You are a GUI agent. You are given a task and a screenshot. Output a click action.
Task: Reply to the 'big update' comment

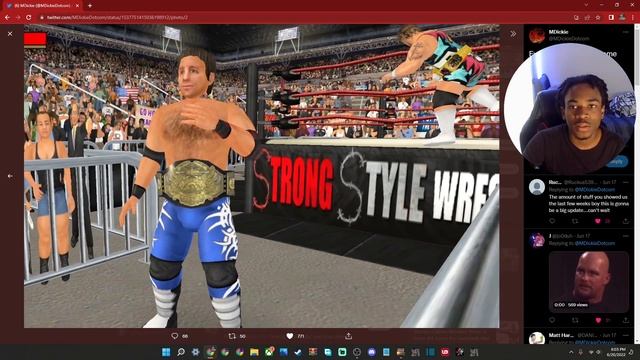pyautogui.click(x=552, y=221)
